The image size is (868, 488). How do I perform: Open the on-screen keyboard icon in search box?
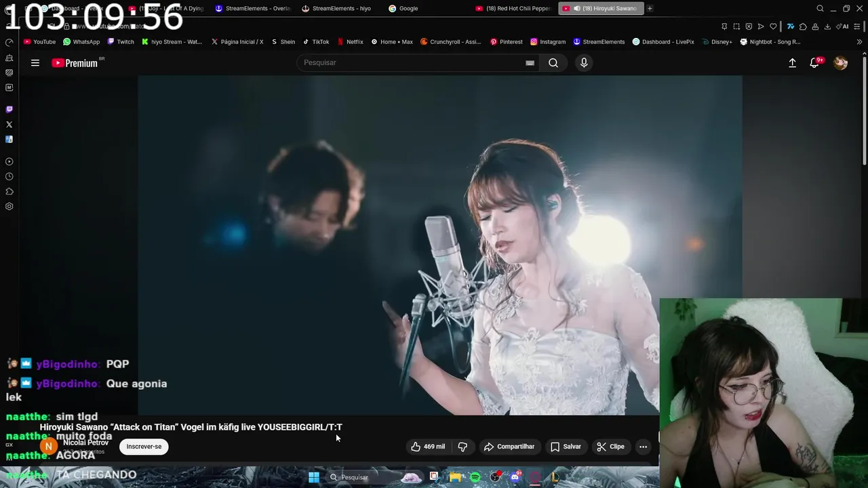530,62
